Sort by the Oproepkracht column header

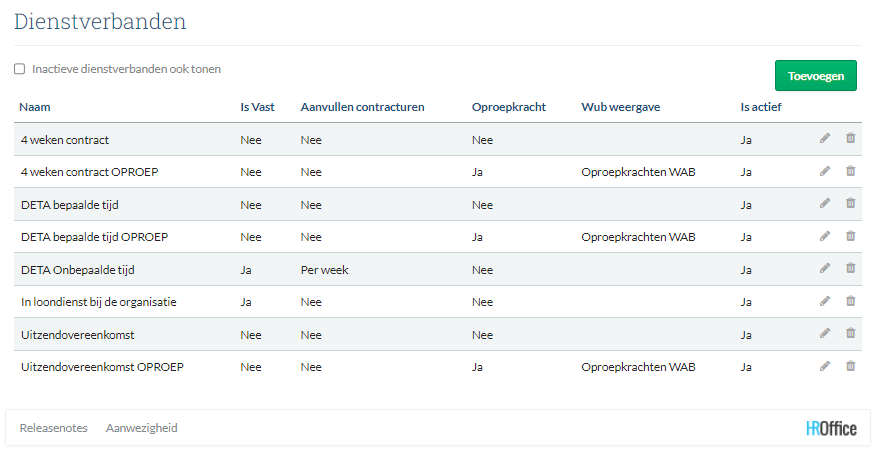(508, 107)
